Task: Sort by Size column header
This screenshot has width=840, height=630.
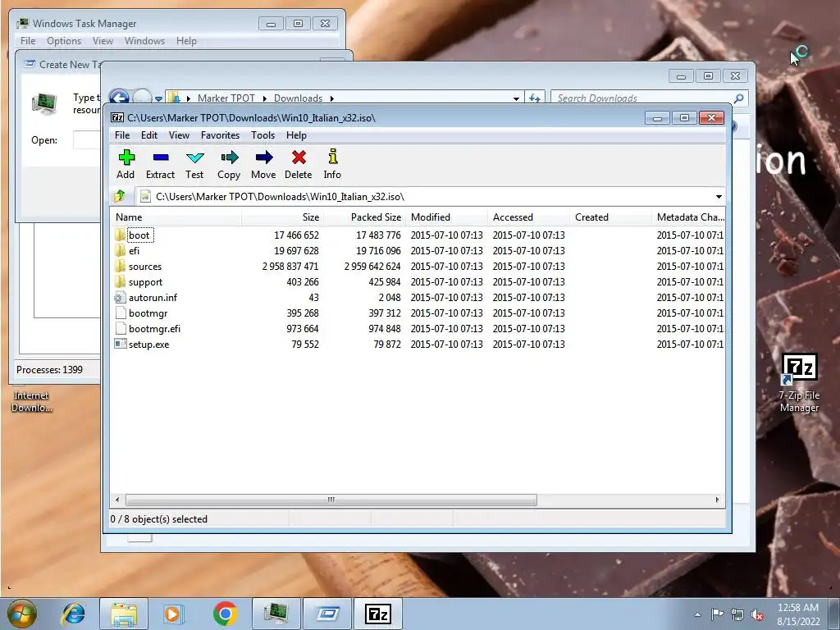Action: tap(283, 217)
